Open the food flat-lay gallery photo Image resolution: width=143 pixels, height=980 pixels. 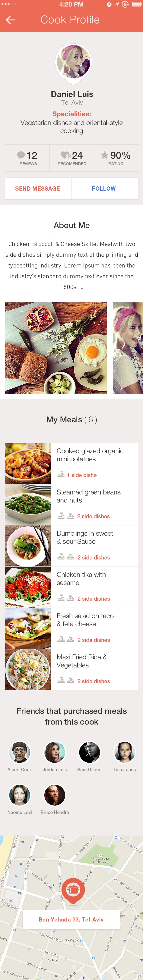pos(56,348)
